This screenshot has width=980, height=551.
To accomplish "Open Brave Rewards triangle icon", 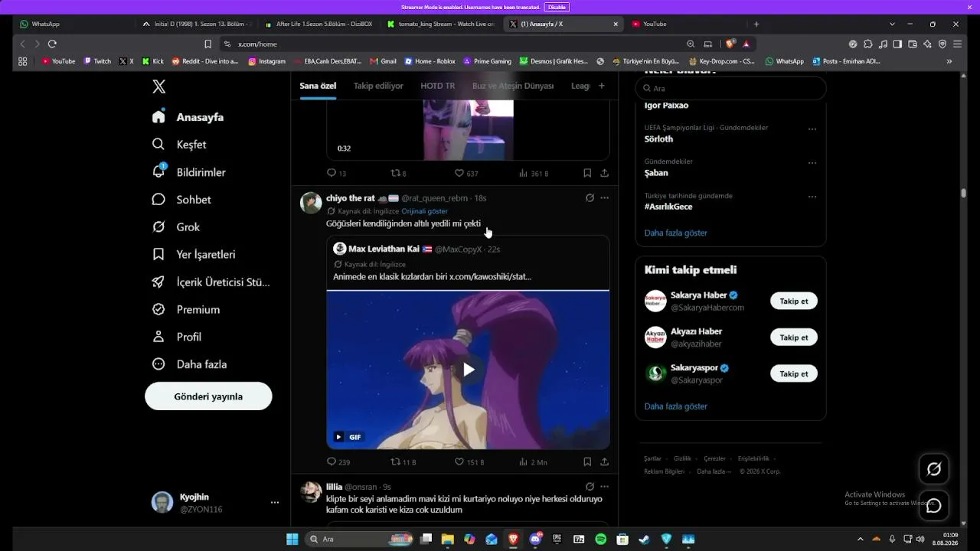I will click(x=746, y=44).
